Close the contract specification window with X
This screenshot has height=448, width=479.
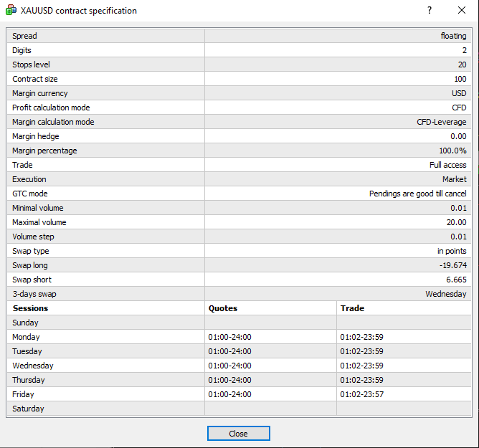click(462, 11)
